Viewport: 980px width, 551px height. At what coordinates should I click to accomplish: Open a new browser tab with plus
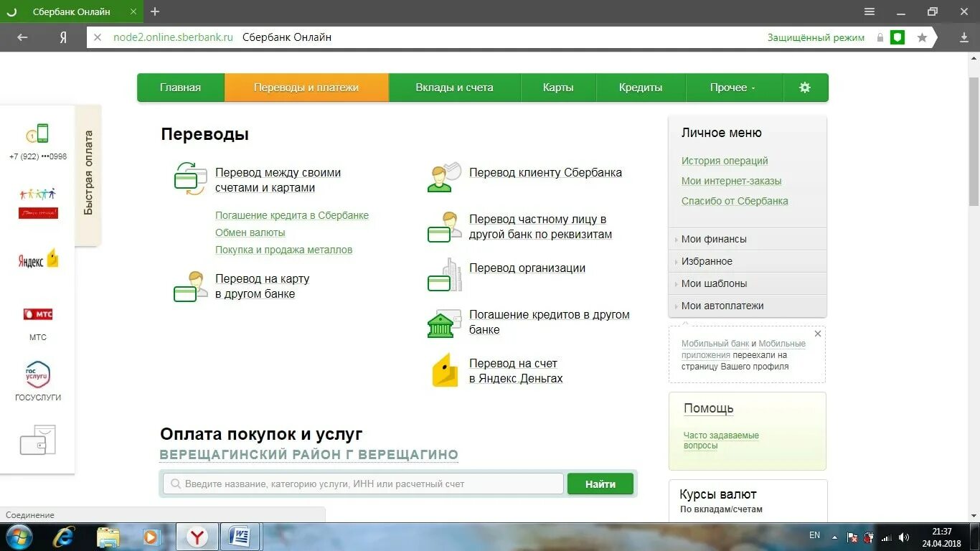click(155, 11)
